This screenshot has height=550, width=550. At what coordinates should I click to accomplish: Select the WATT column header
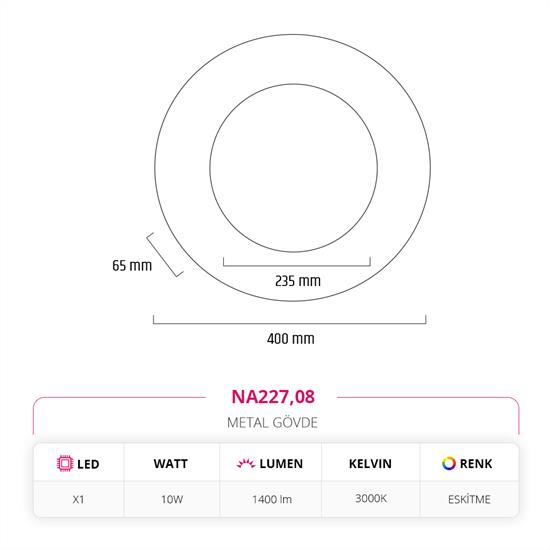click(170, 464)
